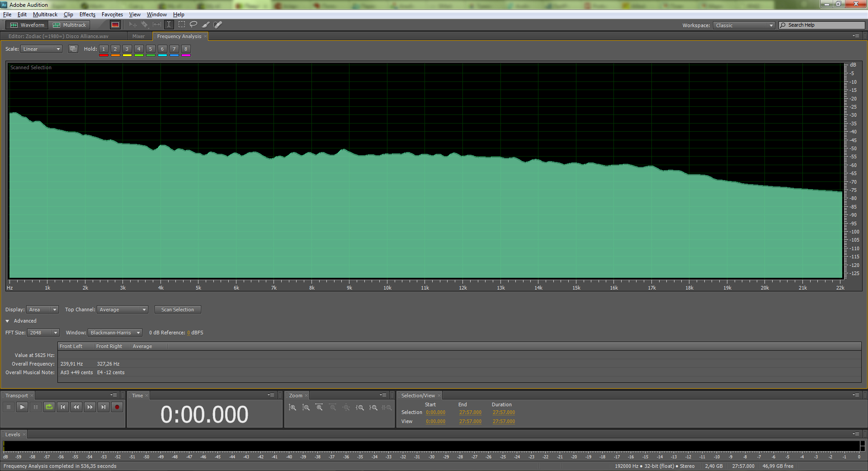Viewport: 868px width, 471px height.
Task: Pick the Spot Healing Brush tool
Action: point(218,25)
